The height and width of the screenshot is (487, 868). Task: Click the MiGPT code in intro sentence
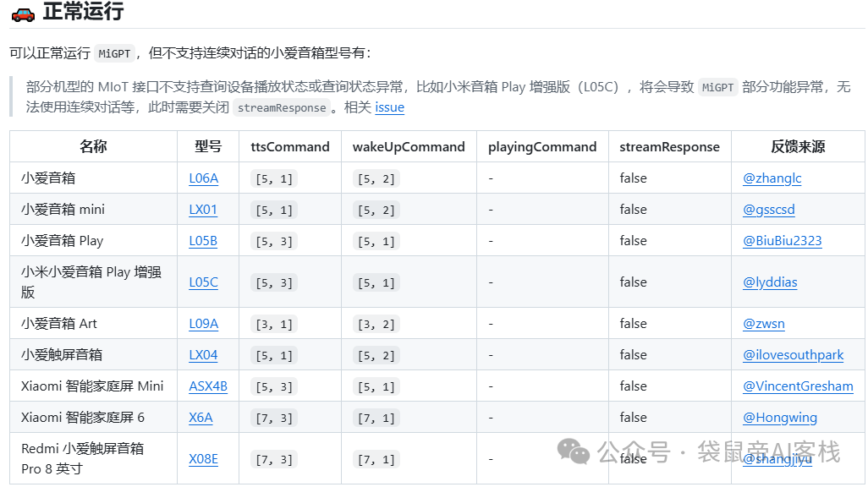click(x=114, y=53)
